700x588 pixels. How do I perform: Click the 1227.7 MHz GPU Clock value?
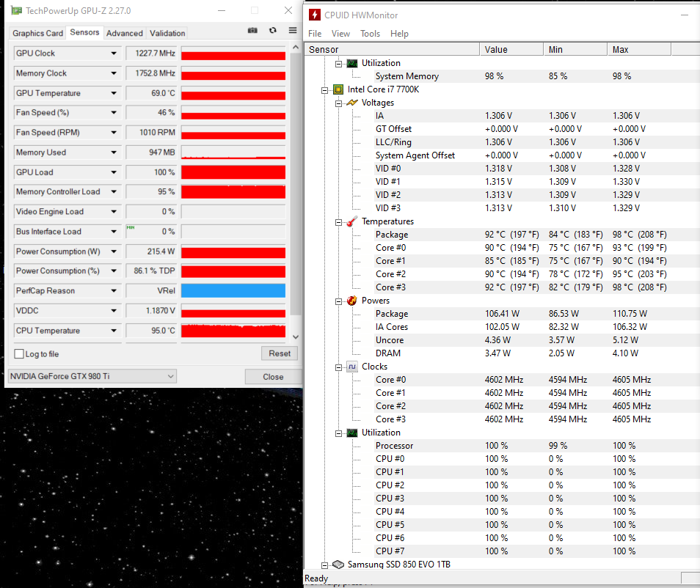point(152,54)
